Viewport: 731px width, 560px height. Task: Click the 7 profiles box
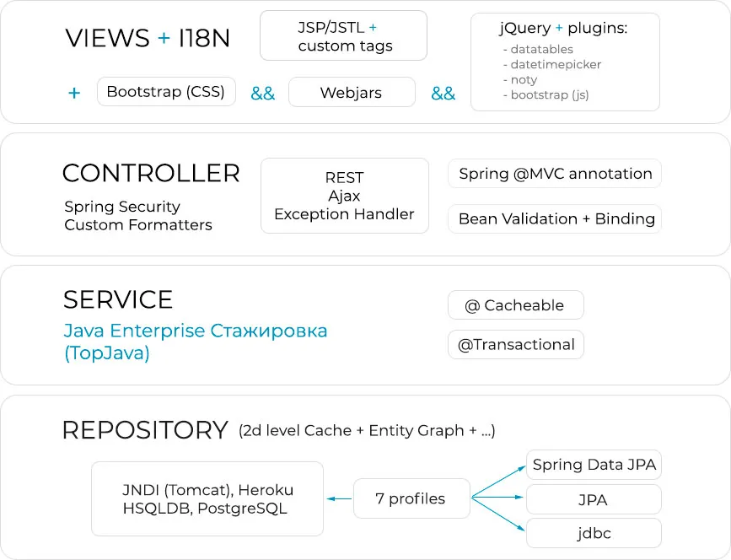411,498
